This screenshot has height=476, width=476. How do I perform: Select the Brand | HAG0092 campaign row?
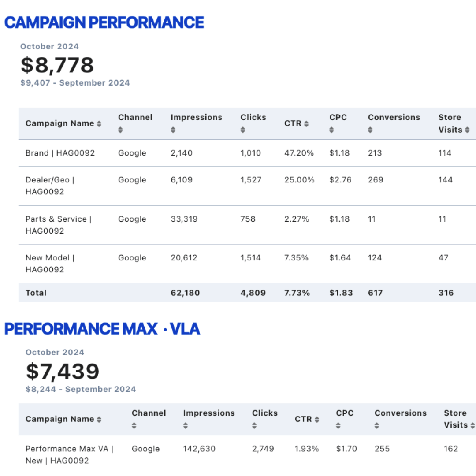(x=247, y=153)
